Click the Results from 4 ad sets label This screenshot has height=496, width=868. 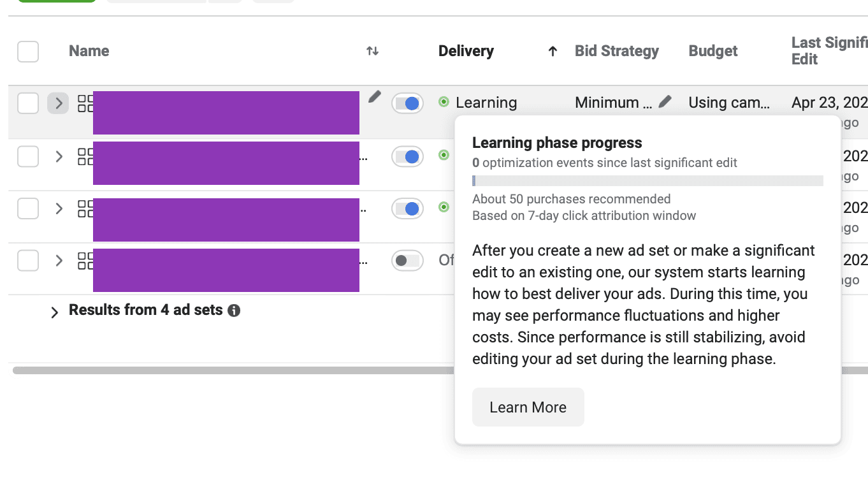tap(146, 310)
